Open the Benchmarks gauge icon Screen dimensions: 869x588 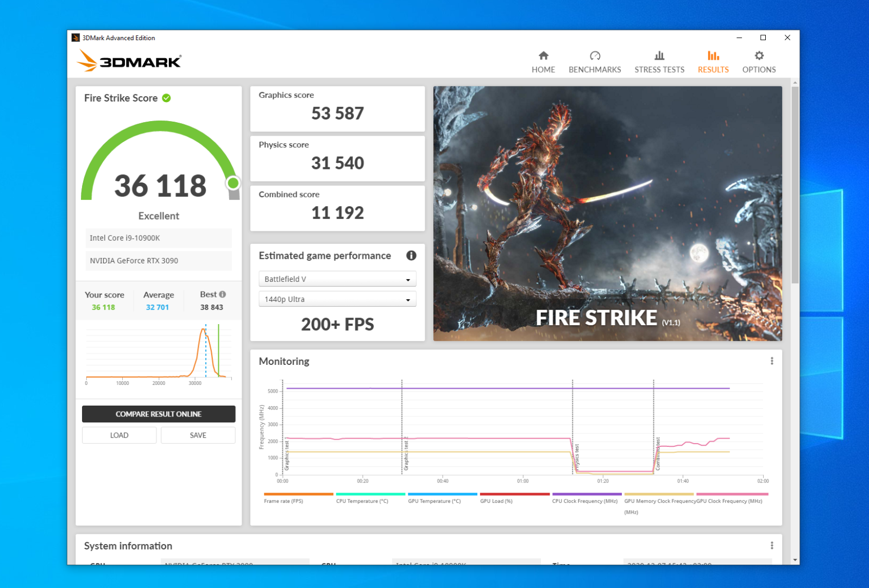click(x=595, y=55)
